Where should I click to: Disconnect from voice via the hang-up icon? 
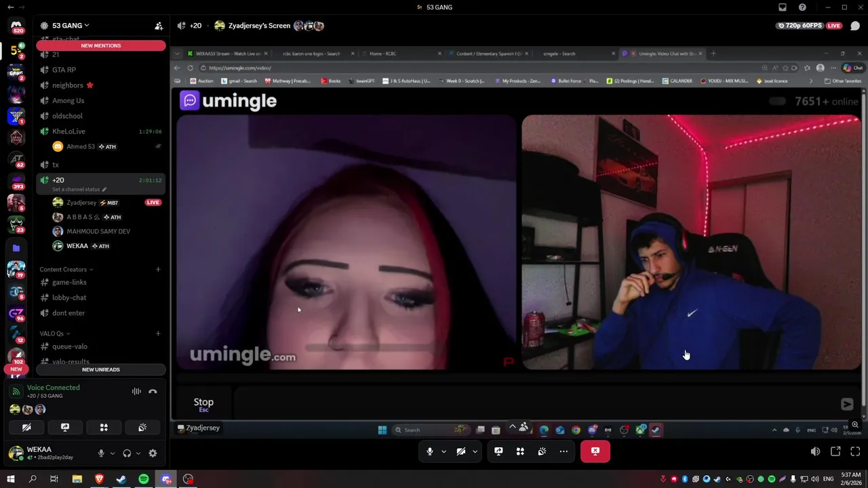pos(153,391)
